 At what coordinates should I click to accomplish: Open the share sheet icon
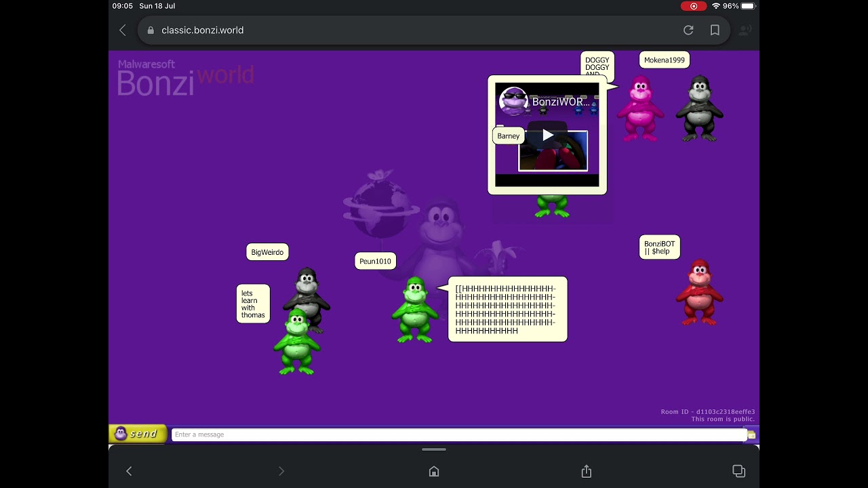587,471
